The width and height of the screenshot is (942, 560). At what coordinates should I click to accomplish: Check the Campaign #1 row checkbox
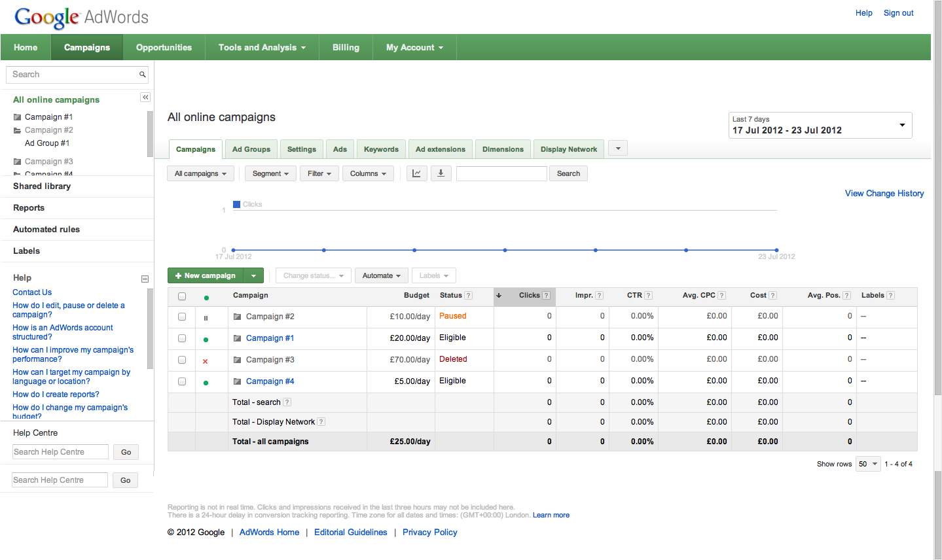[182, 338]
